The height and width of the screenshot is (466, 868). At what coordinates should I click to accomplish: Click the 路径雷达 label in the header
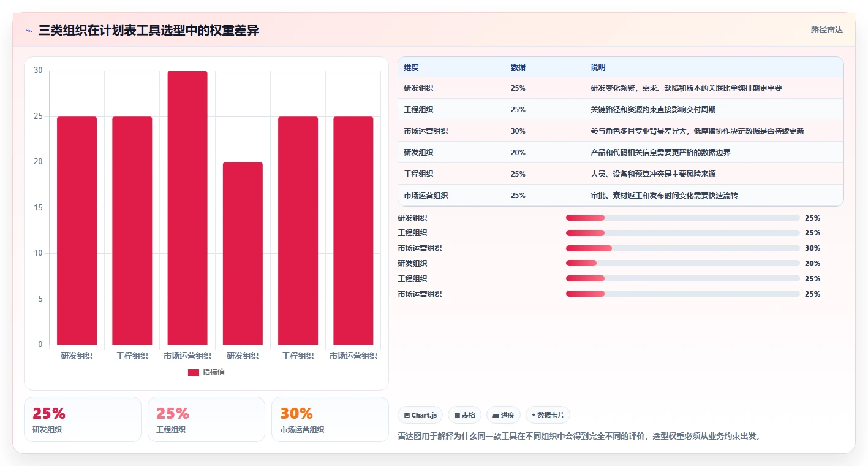827,29
